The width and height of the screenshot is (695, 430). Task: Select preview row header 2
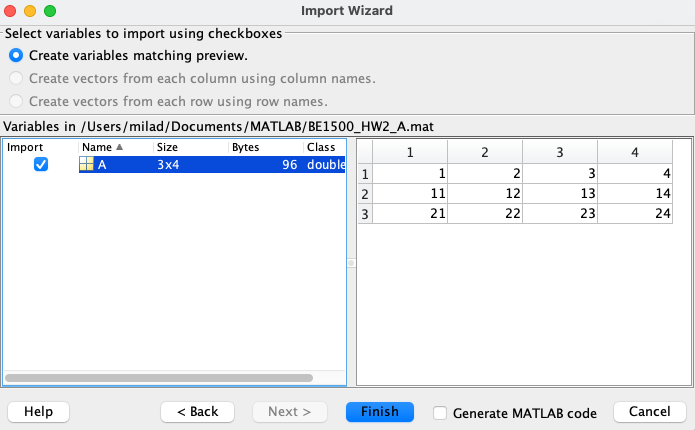click(x=365, y=194)
